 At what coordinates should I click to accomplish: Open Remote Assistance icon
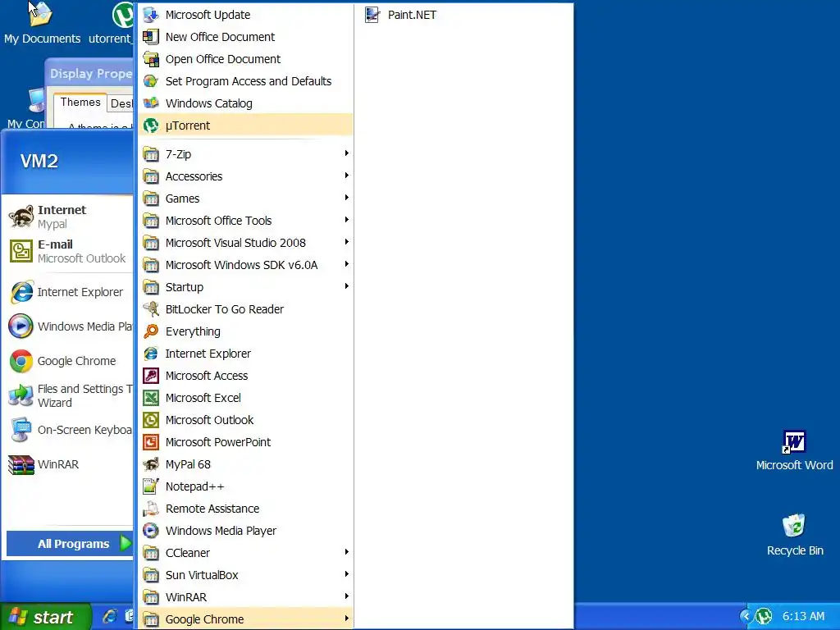pyautogui.click(x=151, y=509)
